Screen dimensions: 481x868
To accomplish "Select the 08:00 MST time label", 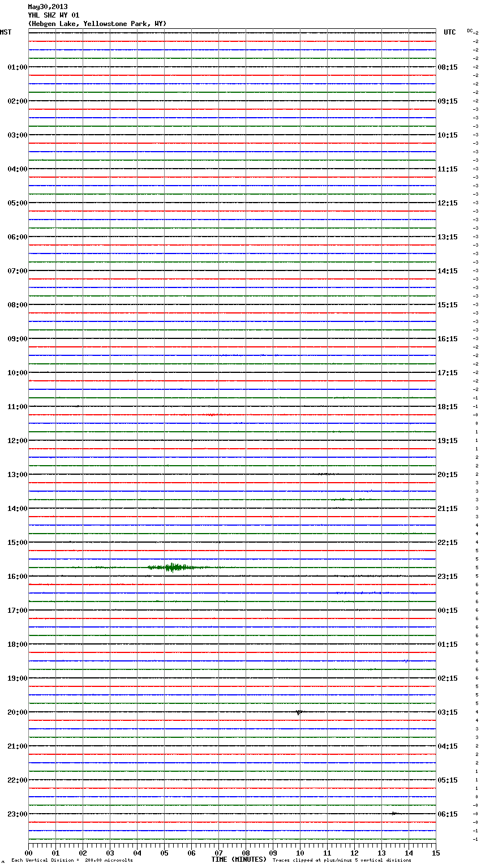I will pyautogui.click(x=18, y=305).
